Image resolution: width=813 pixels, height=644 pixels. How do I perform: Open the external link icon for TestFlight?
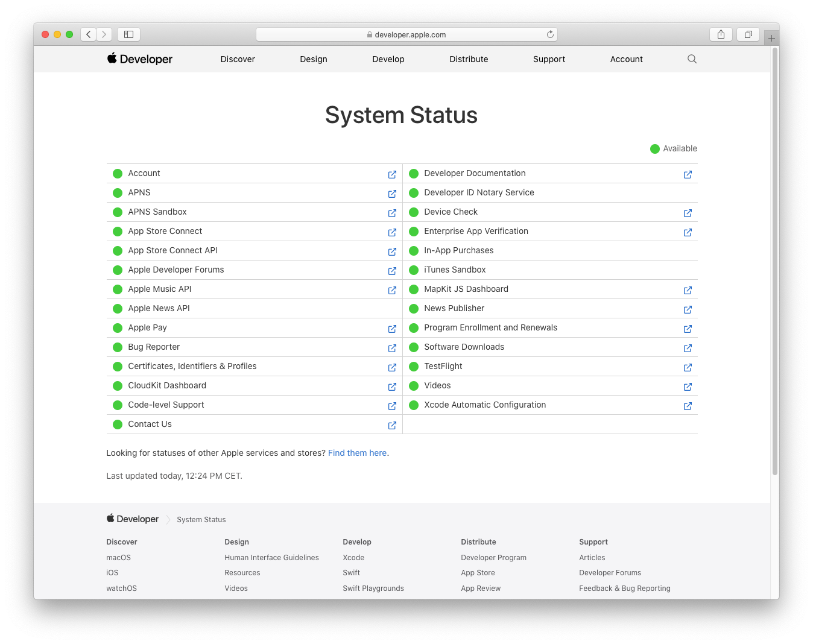688,367
